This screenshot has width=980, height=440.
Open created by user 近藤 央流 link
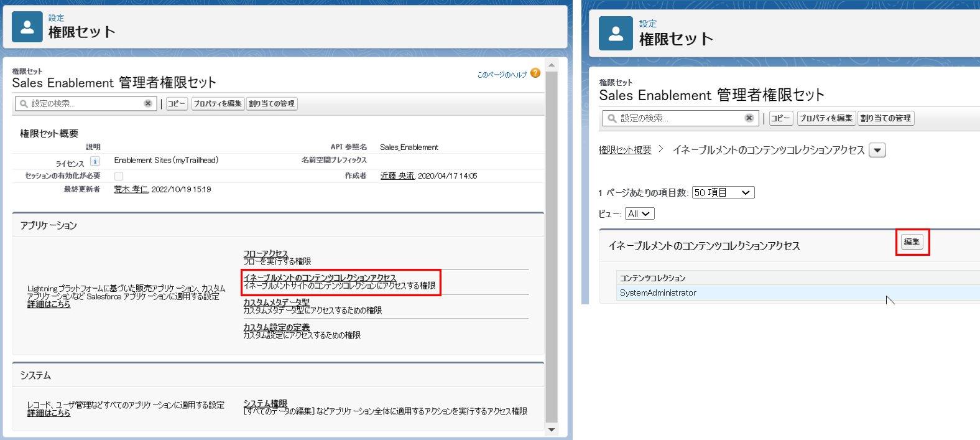point(397,176)
